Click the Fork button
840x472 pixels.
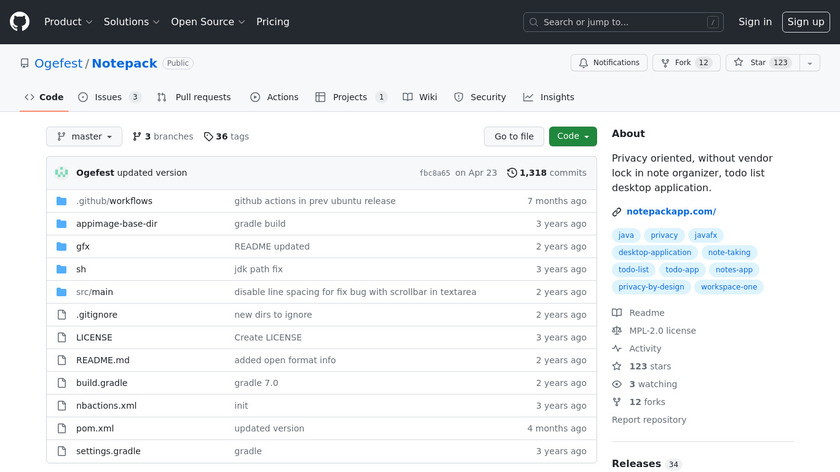686,63
